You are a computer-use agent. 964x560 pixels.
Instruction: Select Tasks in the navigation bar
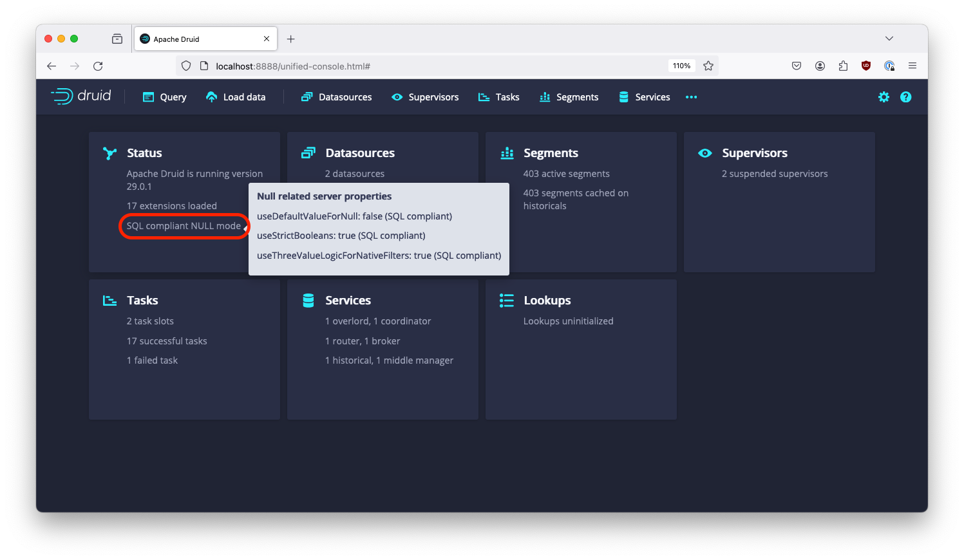(499, 97)
